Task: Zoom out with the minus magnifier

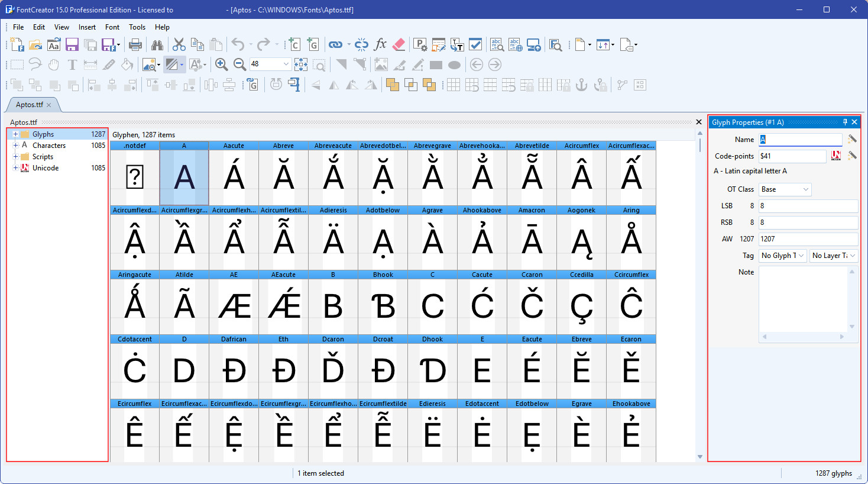Action: click(x=240, y=64)
